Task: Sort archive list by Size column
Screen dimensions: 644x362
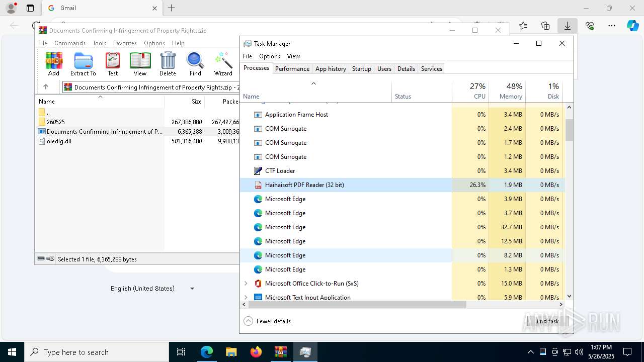Action: pyautogui.click(x=184, y=101)
